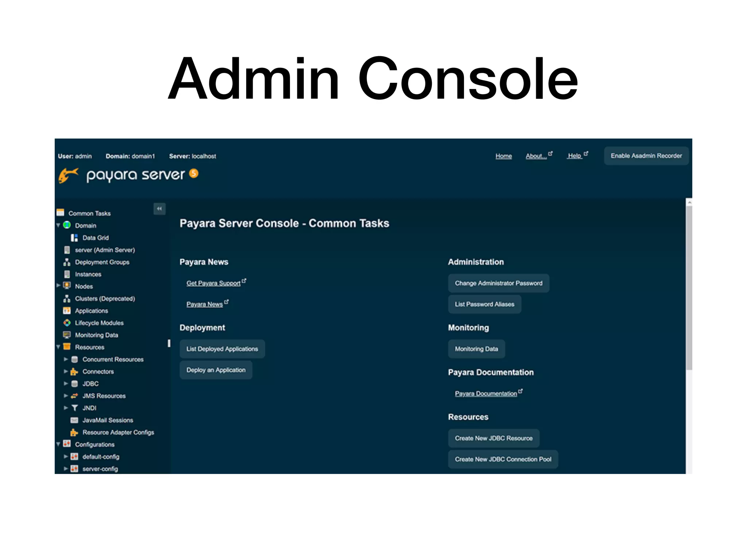The width and height of the screenshot is (747, 560).
Task: Click the Resources folder icon
Action: pyautogui.click(x=67, y=347)
